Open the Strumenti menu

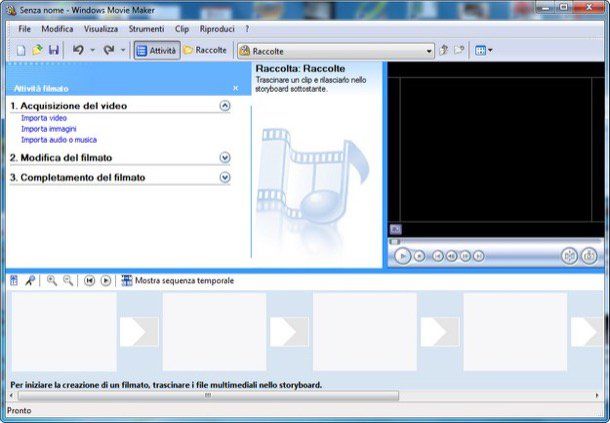point(147,29)
